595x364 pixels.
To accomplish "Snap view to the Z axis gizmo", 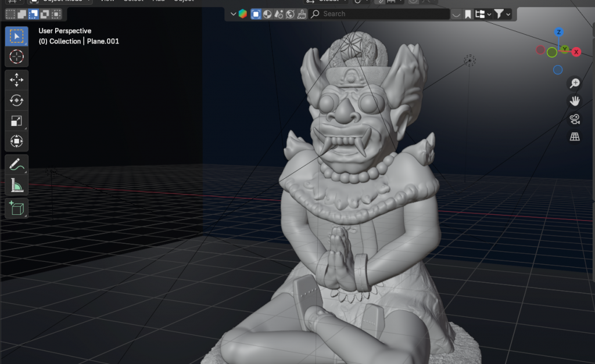I will click(x=558, y=33).
